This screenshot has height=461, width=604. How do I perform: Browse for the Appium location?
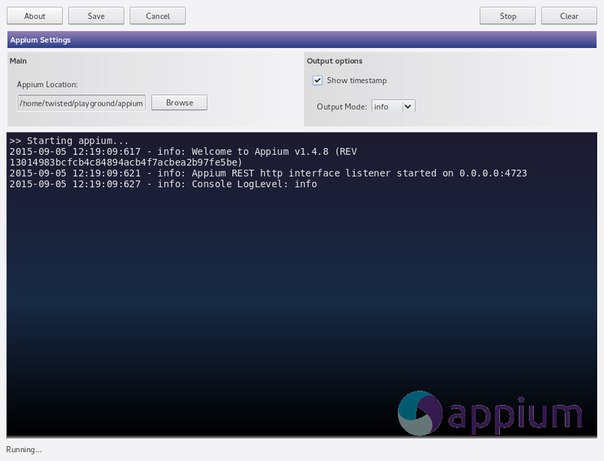tap(180, 103)
